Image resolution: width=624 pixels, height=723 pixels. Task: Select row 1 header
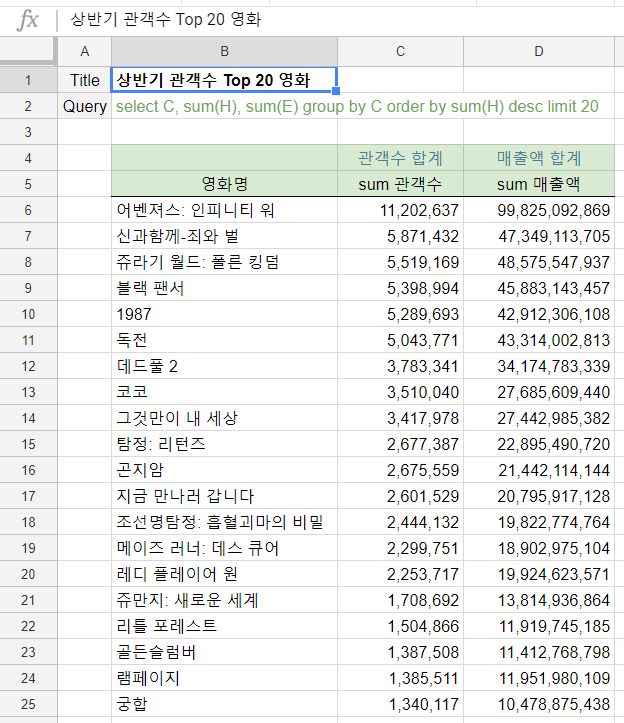(28, 80)
